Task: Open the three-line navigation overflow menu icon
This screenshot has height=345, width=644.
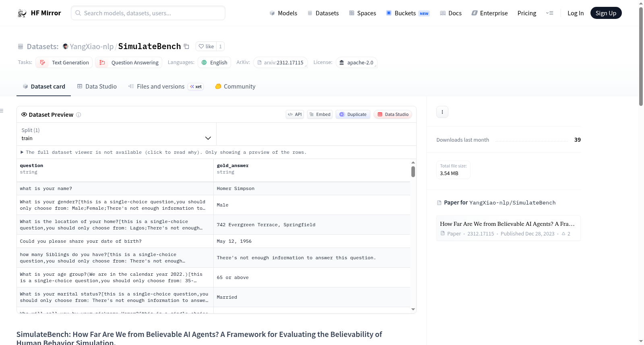Action: tap(549, 13)
